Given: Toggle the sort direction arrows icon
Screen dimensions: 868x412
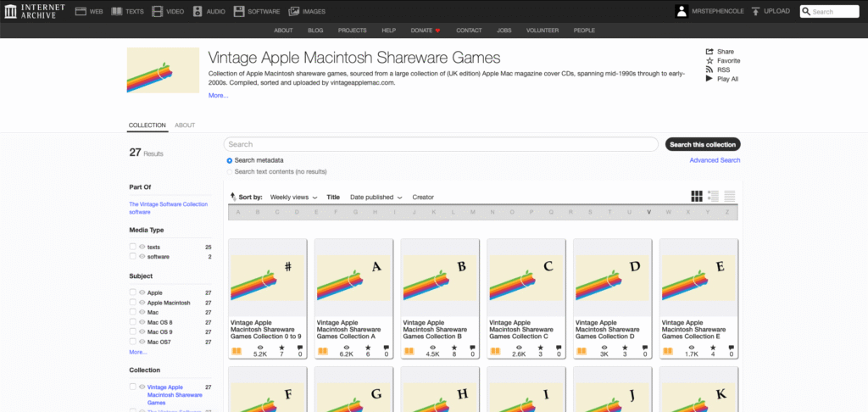Looking at the screenshot, I should tap(233, 196).
